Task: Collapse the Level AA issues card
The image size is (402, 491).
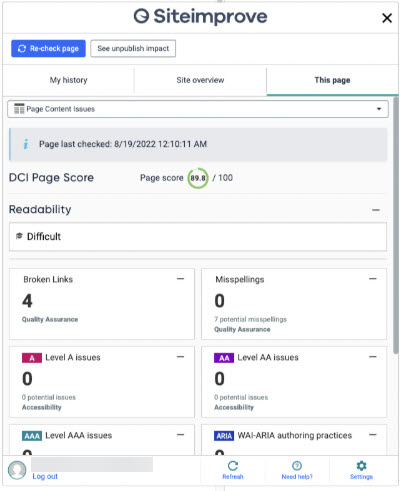Action: [373, 357]
